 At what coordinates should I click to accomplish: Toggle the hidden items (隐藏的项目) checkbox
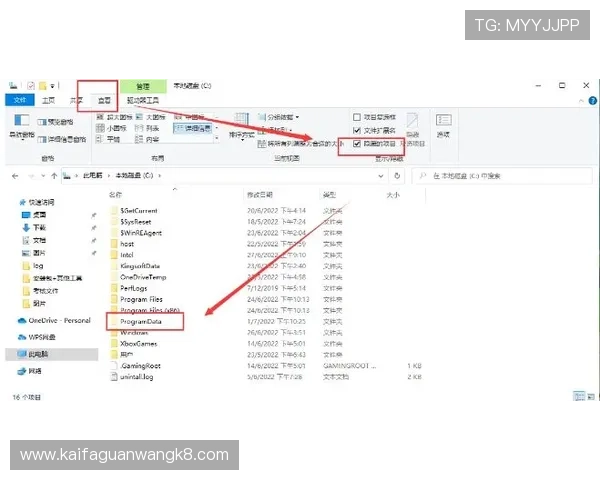[x=374, y=144]
